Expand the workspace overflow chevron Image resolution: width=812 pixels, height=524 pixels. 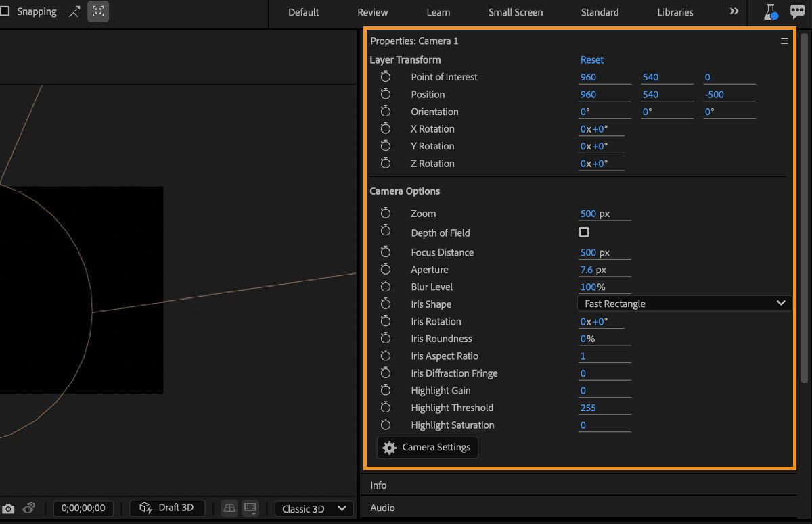click(734, 11)
